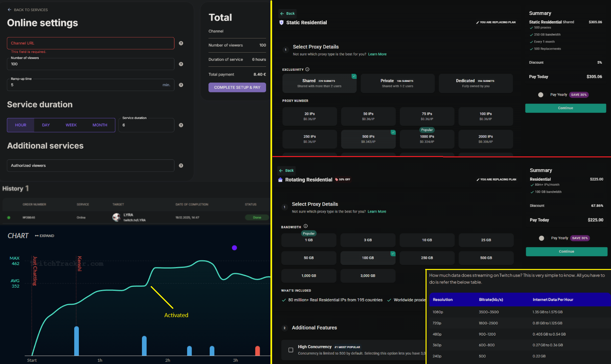The width and height of the screenshot is (611, 364).
Task: Click the Number of viewers input field
Action: [x=91, y=64]
